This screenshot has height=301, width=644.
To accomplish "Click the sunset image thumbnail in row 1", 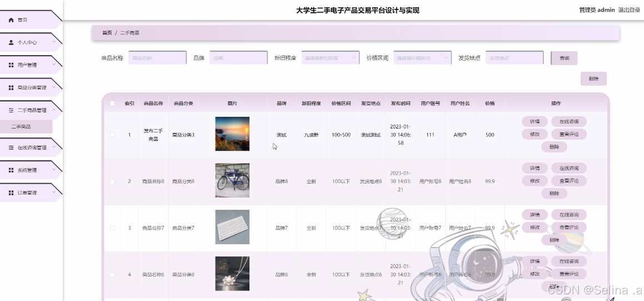I will pos(232,134).
